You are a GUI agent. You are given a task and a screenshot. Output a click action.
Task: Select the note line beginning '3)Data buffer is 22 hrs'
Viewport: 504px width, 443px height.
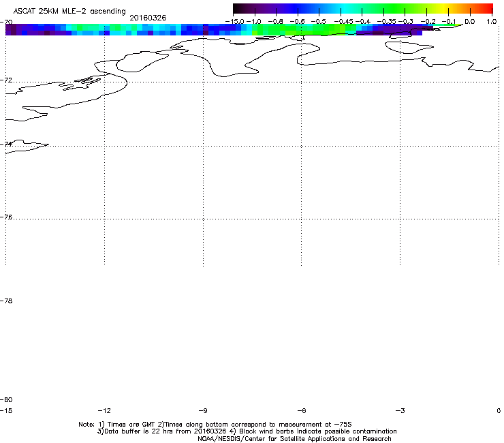click(x=247, y=431)
